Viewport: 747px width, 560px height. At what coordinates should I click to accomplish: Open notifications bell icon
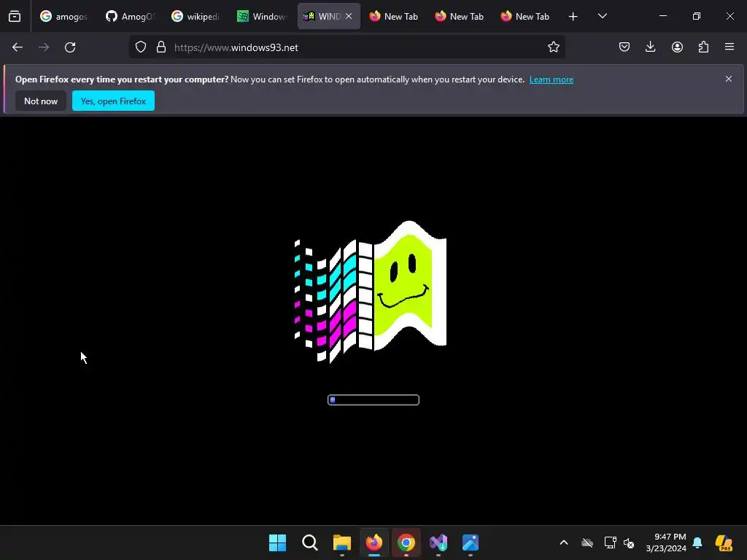pyautogui.click(x=697, y=542)
